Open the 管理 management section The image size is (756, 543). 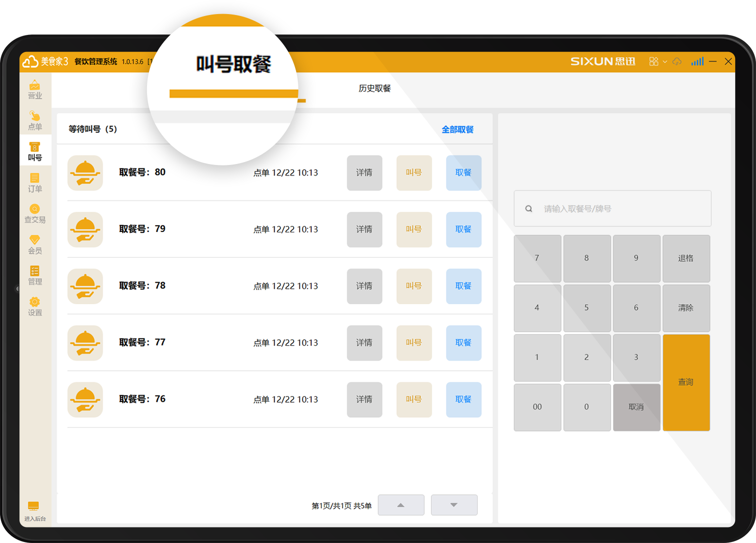tap(34, 275)
